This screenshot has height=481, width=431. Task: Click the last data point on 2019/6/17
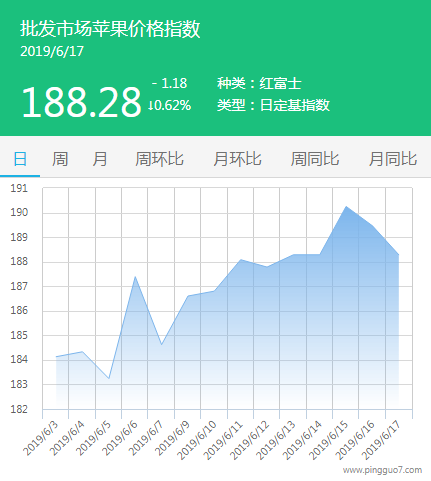click(x=399, y=255)
